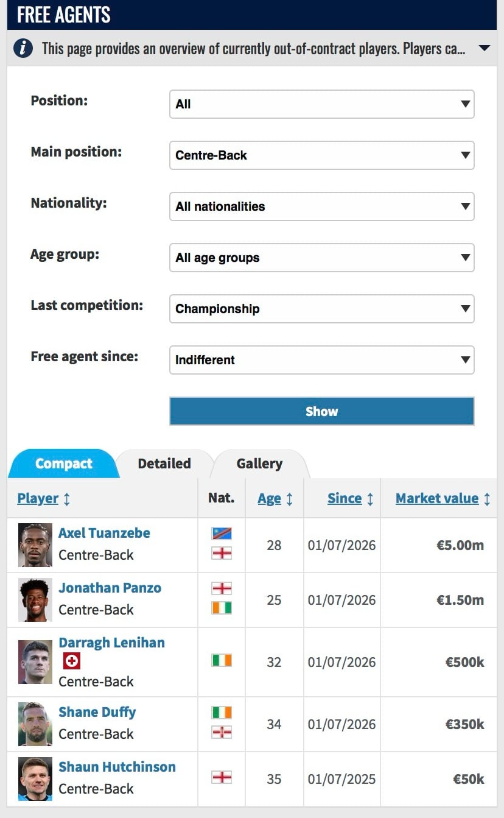Click the sort arrows beside the Player header

pos(67,499)
